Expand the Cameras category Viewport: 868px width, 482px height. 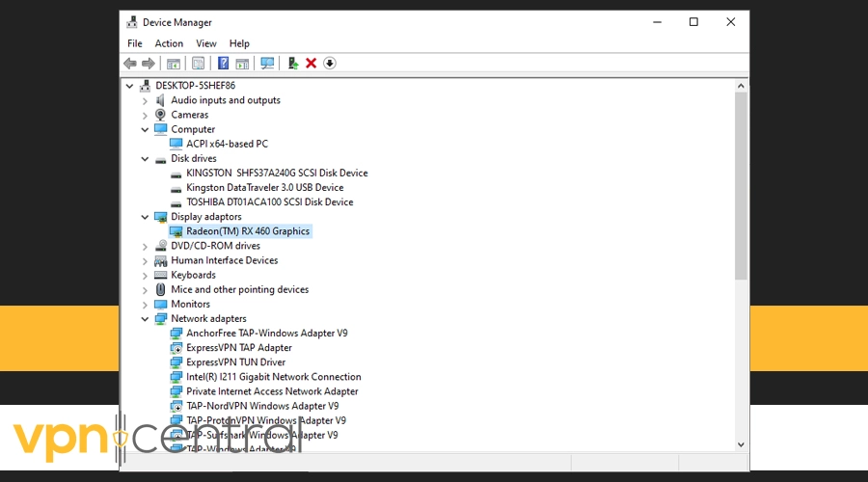145,115
